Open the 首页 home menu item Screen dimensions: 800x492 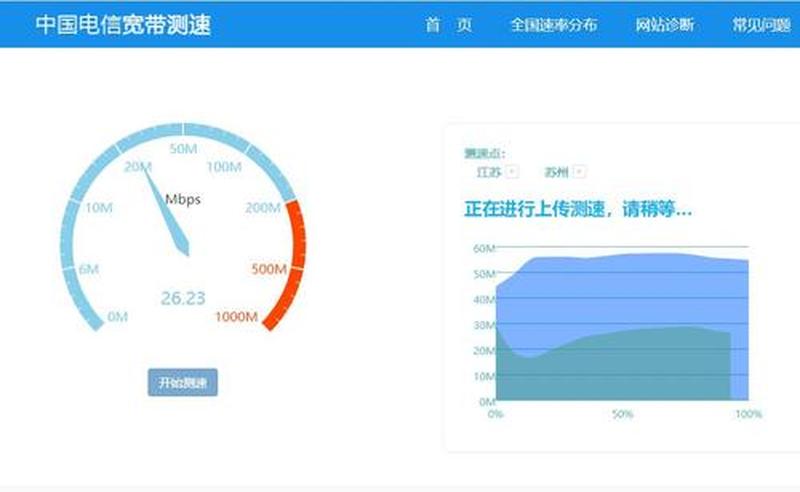(448, 24)
